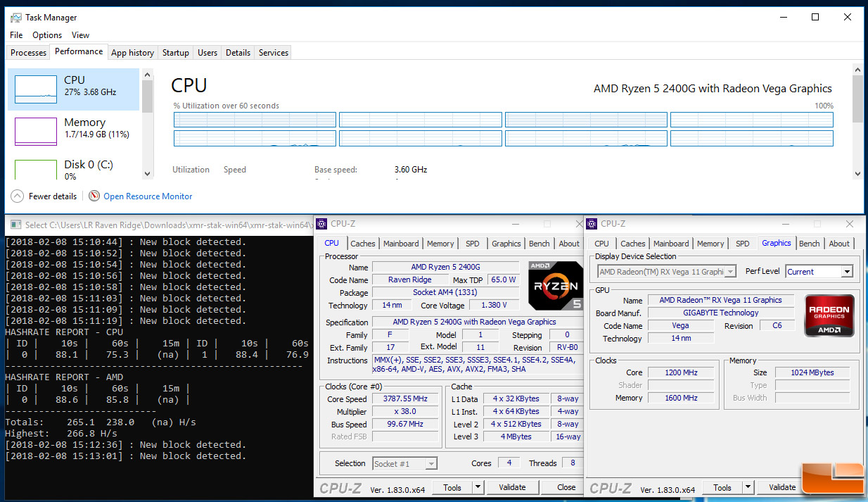The height and width of the screenshot is (502, 868).
Task: Click the Task Manager title bar icon
Action: 15,17
